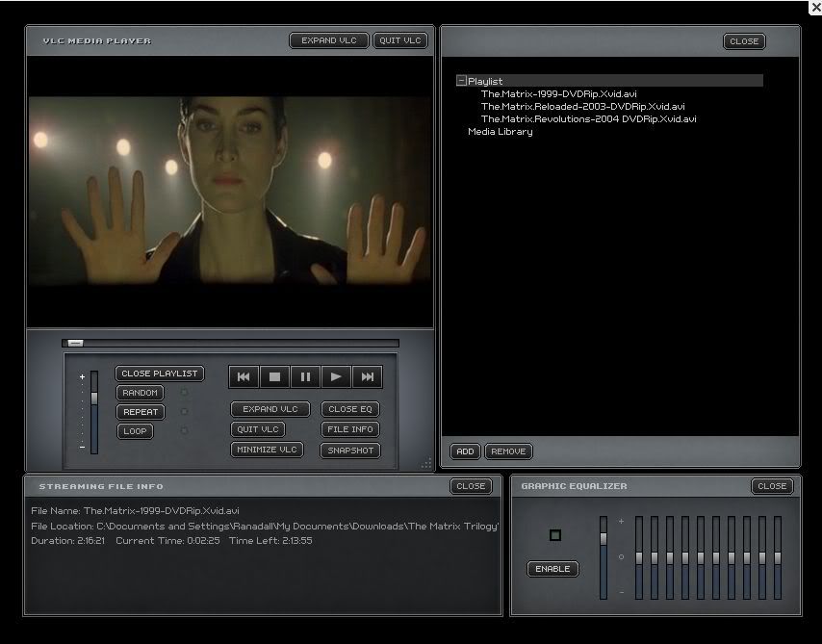
Task: Take a snapshot of the video
Action: [x=350, y=451]
